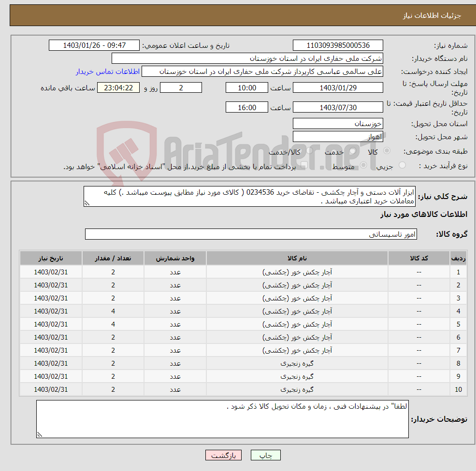Viewport: 476px width, 471px height.
Task: Click گیره زنجیری in row 10
Action: [x=297, y=390]
